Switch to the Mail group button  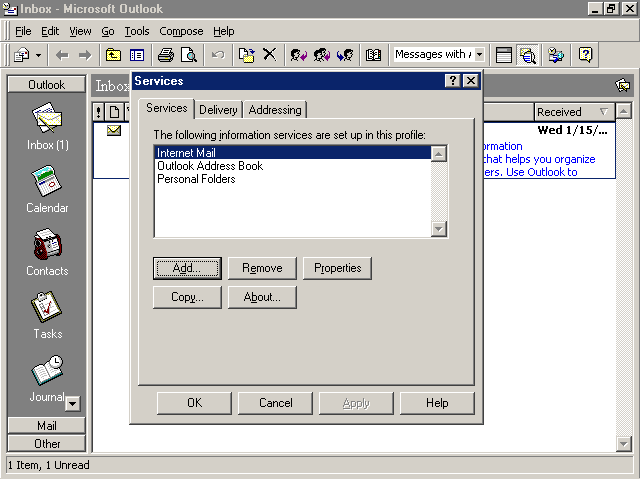click(x=47, y=425)
